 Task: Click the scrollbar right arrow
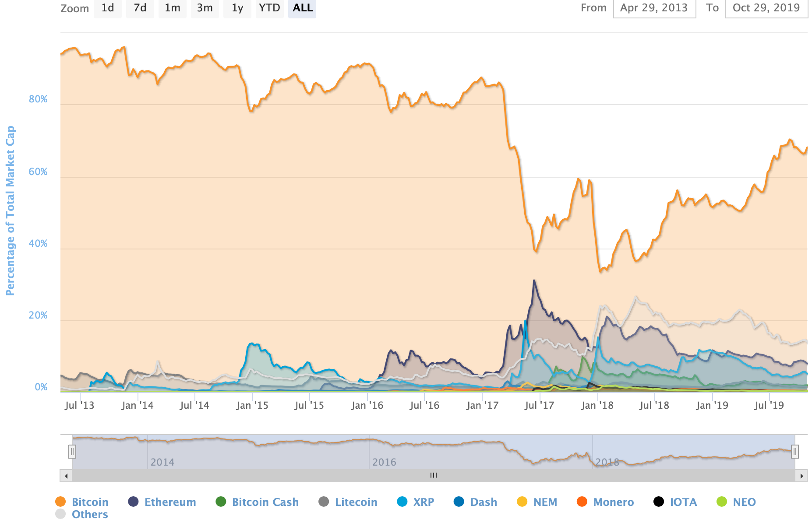click(x=801, y=476)
